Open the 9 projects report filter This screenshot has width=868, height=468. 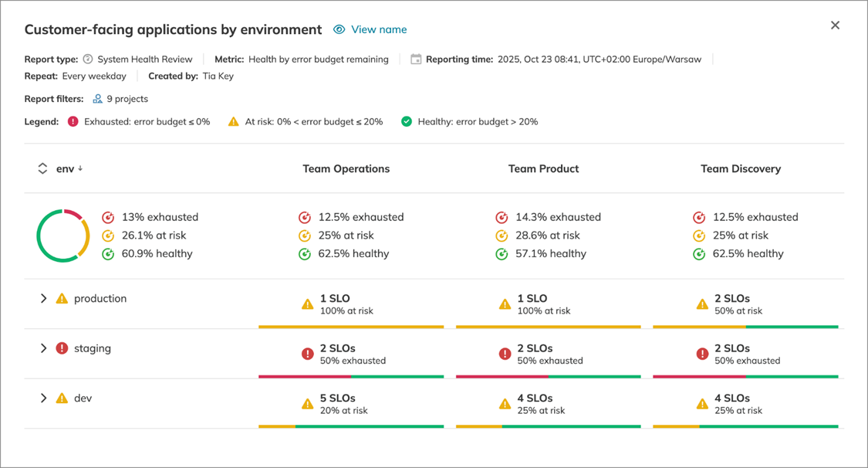click(x=127, y=98)
